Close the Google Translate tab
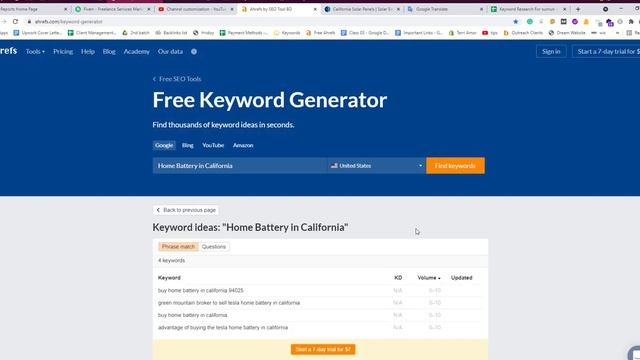Screen dimensions: 640x360 click(x=481, y=9)
